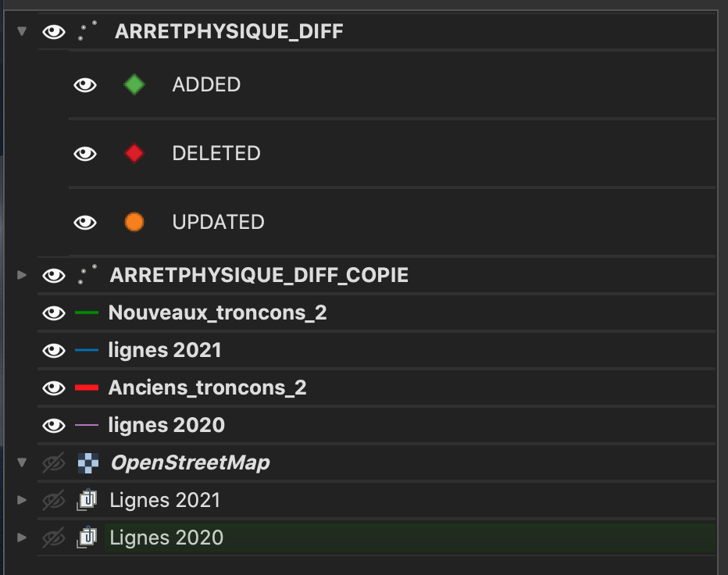
Task: Hide the lignes 2021 layer with the eye icon
Action: [x=53, y=350]
